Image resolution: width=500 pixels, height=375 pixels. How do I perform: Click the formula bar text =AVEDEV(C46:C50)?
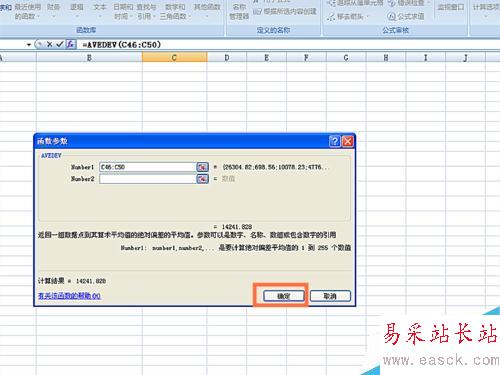122,45
